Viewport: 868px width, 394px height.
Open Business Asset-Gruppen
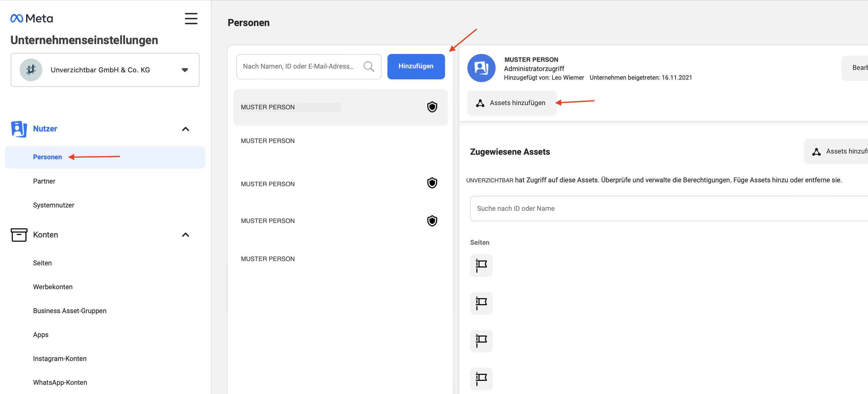pos(70,311)
